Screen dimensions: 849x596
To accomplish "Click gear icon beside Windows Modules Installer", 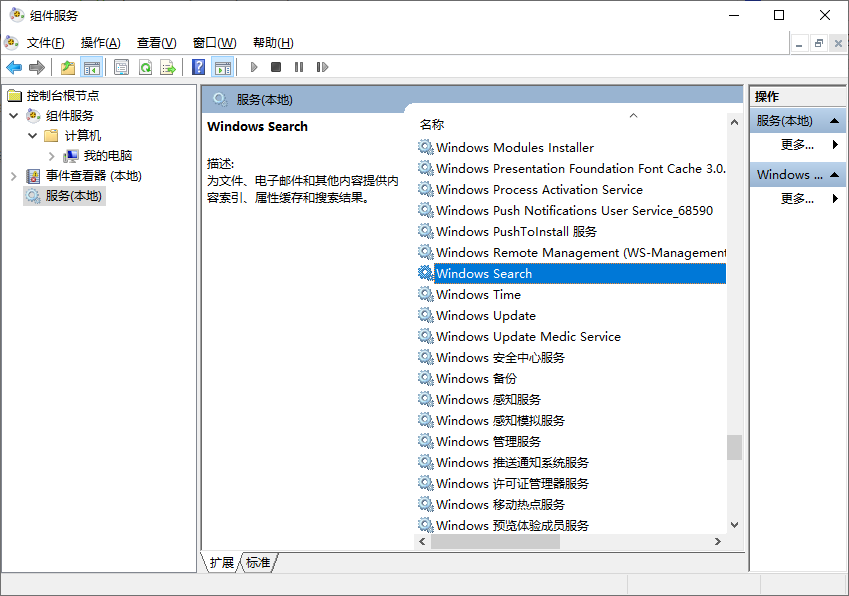I will pos(426,147).
